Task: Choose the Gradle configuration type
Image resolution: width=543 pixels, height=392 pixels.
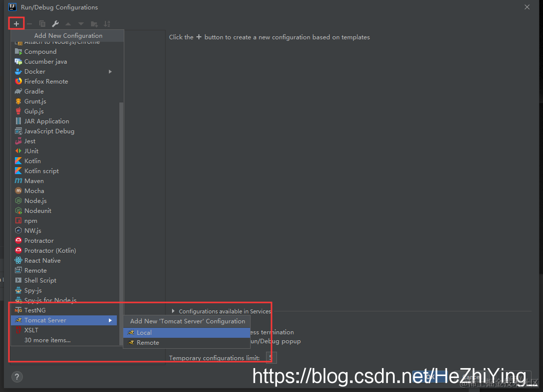Action: tap(64, 92)
